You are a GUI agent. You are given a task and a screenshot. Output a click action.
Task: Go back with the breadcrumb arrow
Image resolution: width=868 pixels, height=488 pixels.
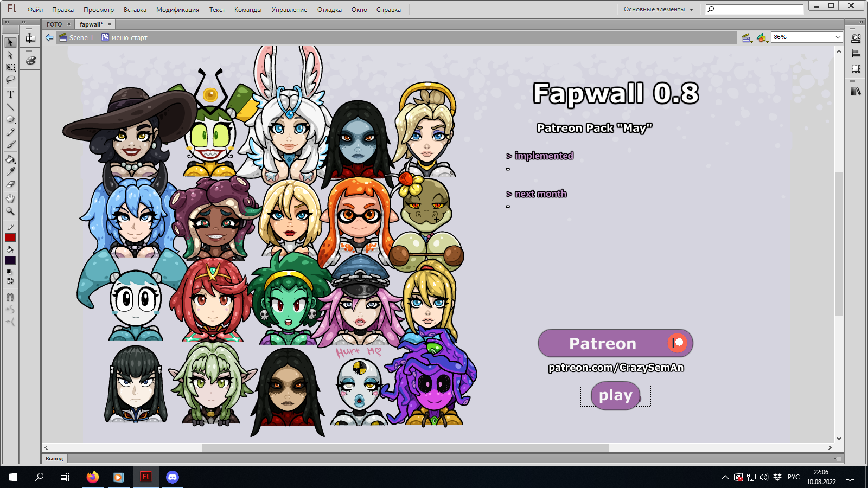(49, 37)
